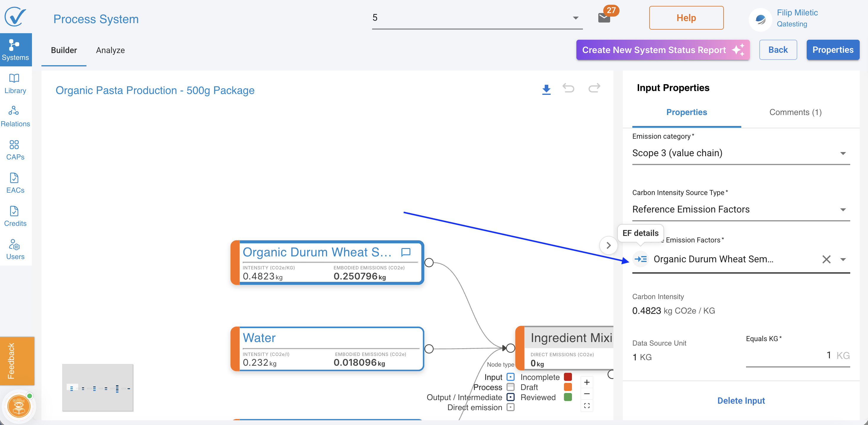Toggle the Process node type checkbox
868x425 pixels.
[x=510, y=387]
